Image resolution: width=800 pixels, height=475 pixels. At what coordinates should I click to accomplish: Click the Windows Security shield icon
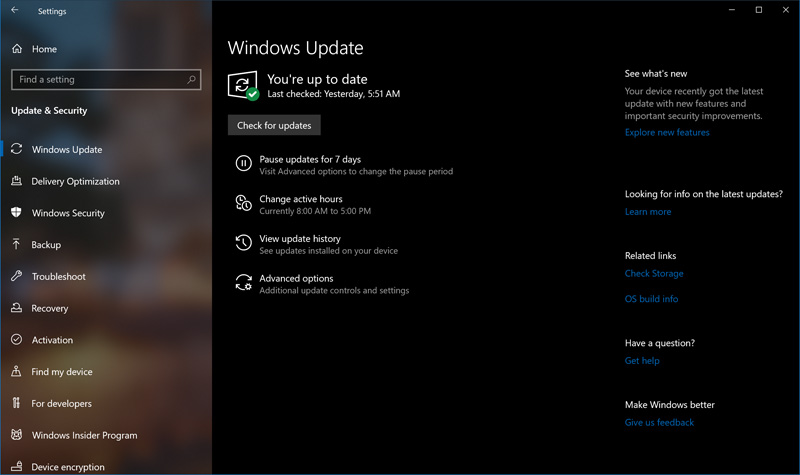pos(17,213)
